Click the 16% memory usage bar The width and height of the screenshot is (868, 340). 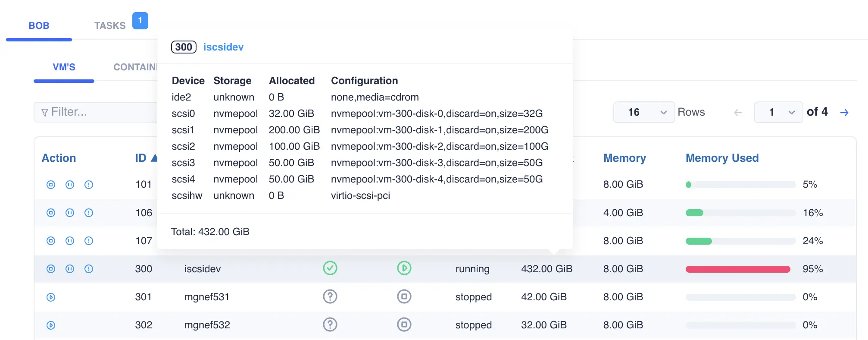[740, 213]
